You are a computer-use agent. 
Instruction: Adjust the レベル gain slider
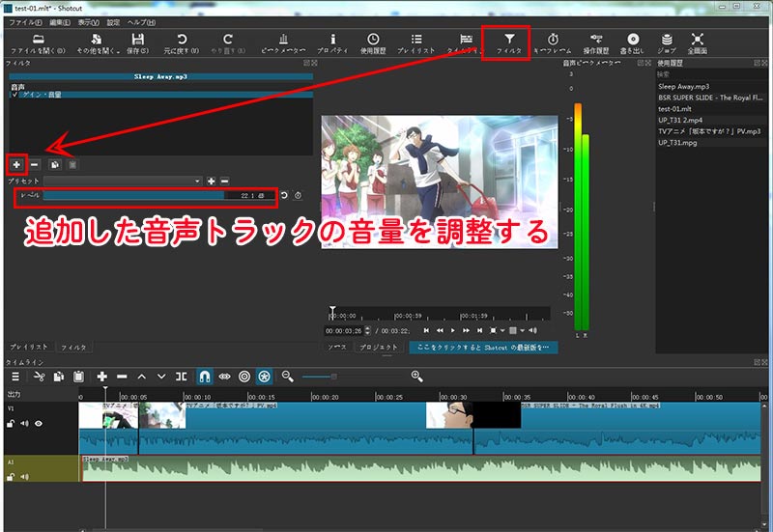click(x=159, y=196)
